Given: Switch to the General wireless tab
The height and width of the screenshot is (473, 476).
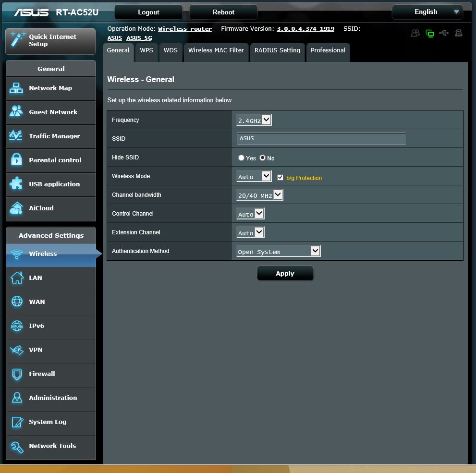Looking at the screenshot, I should 118,52.
